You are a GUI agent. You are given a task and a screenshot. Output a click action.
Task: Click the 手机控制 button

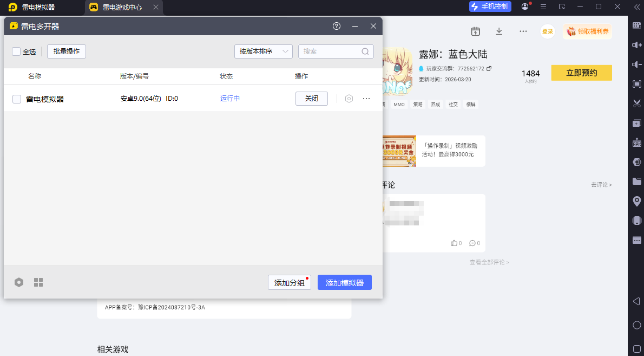(490, 7)
